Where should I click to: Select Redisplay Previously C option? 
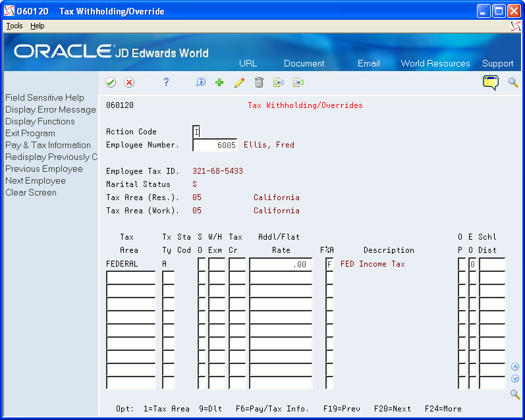[x=51, y=157]
